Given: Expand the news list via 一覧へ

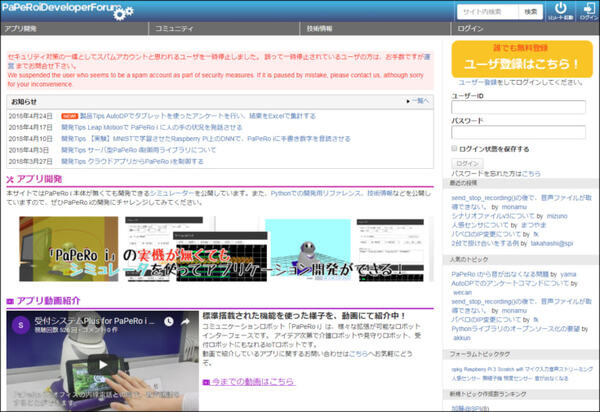Looking at the screenshot, I should pyautogui.click(x=420, y=101).
